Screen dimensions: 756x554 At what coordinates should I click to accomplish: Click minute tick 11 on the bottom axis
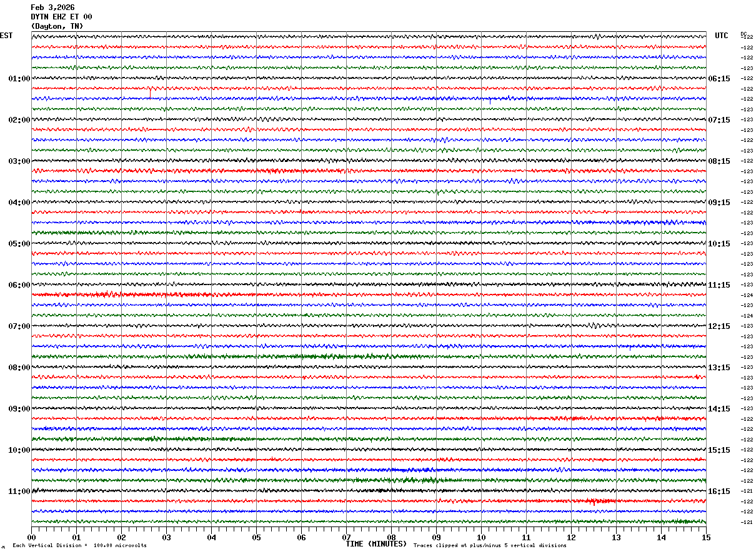[x=526, y=537]
